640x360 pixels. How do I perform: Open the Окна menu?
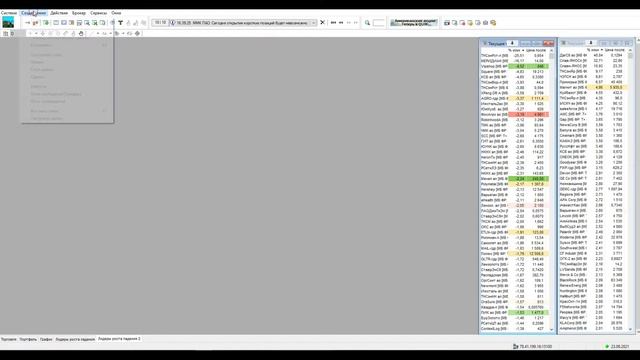116,13
